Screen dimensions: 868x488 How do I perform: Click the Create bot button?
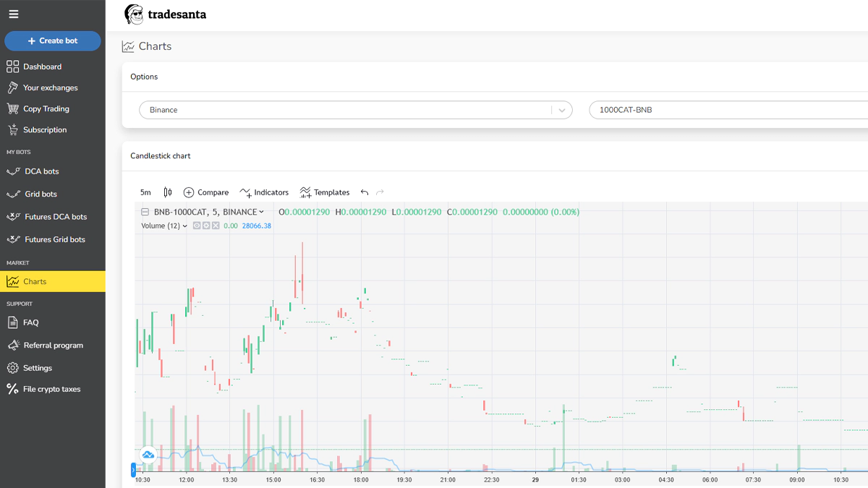pyautogui.click(x=53, y=41)
